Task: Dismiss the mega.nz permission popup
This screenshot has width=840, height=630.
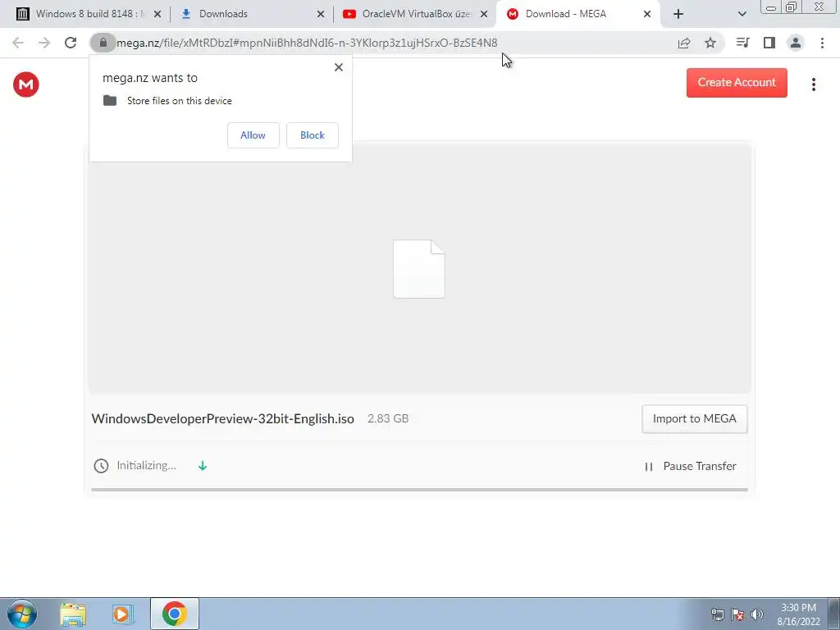Action: [x=339, y=67]
